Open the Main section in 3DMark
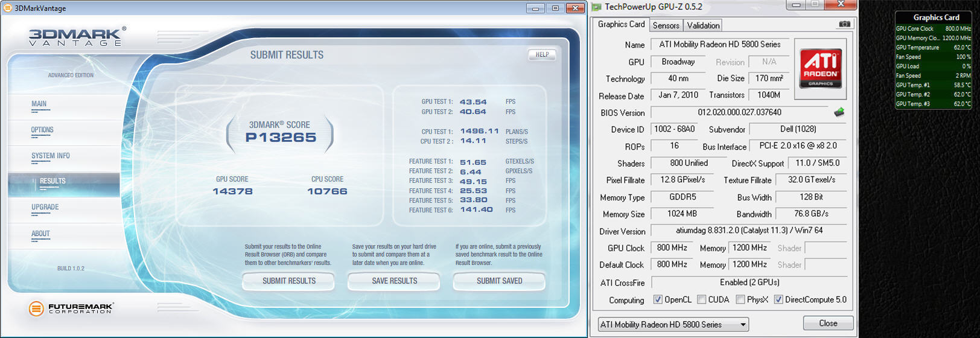Screen dimensions: 980x338 [39, 104]
